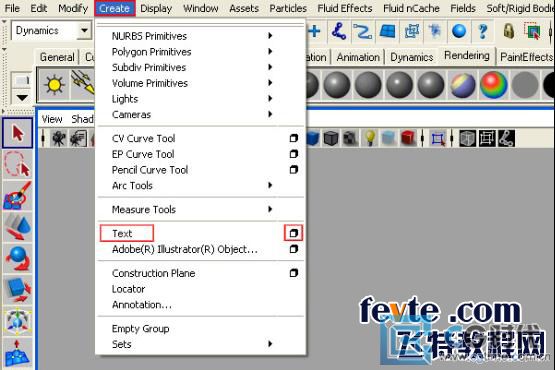Open the Fields menu
Screen dimensions: 555x370
tap(463, 8)
